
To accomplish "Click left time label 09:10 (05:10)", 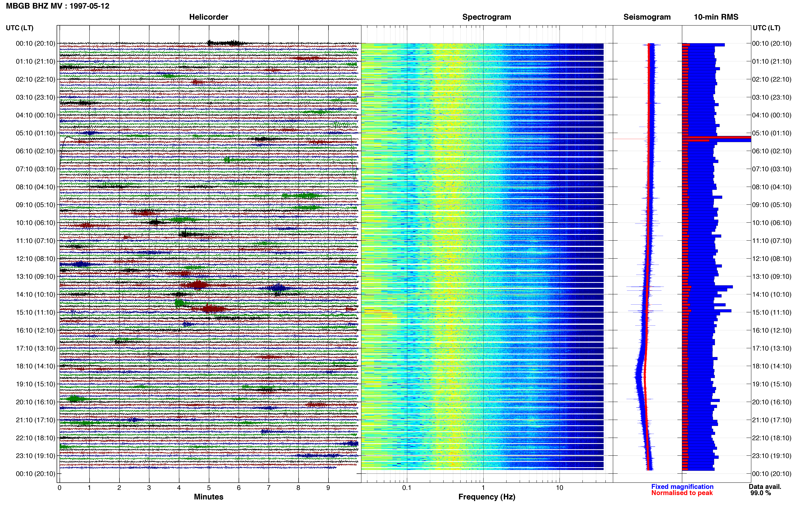I will (x=36, y=205).
